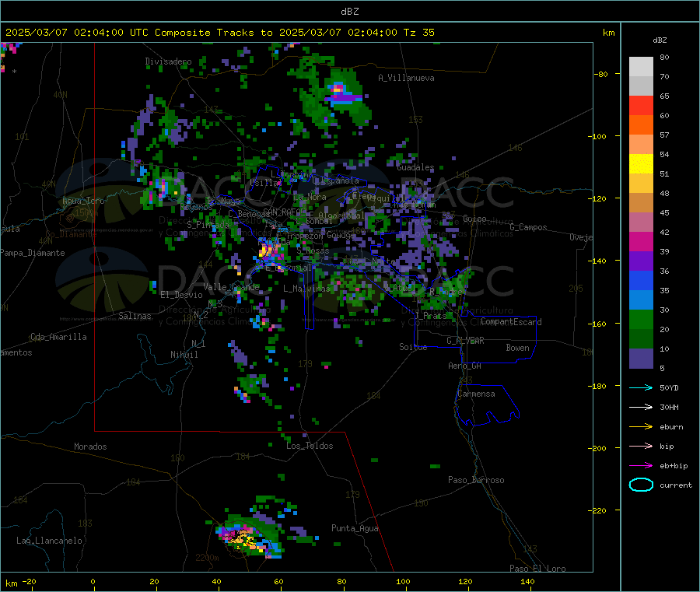Click the 60 km horizontal axis tick
Viewport: 700px width, 592px height.
(x=278, y=581)
